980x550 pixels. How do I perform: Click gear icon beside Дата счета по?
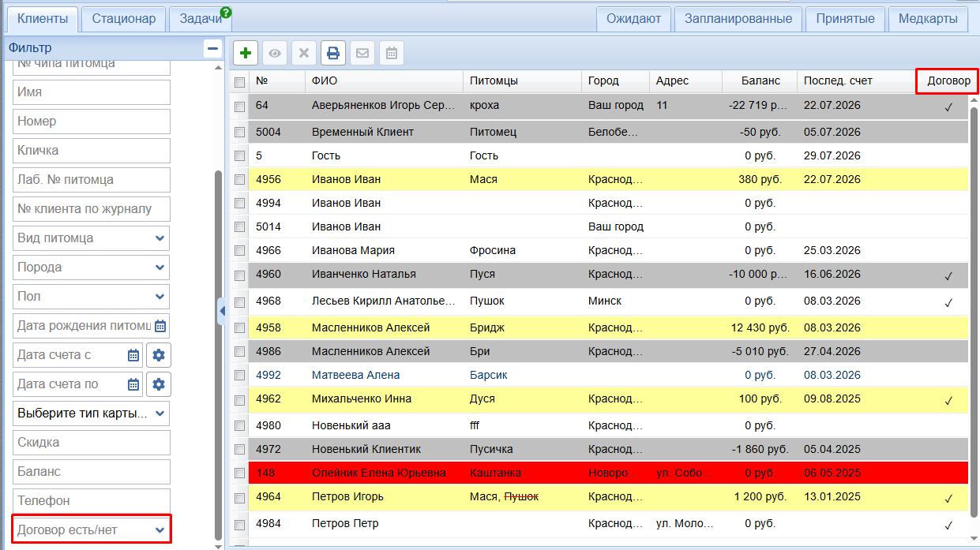(159, 384)
